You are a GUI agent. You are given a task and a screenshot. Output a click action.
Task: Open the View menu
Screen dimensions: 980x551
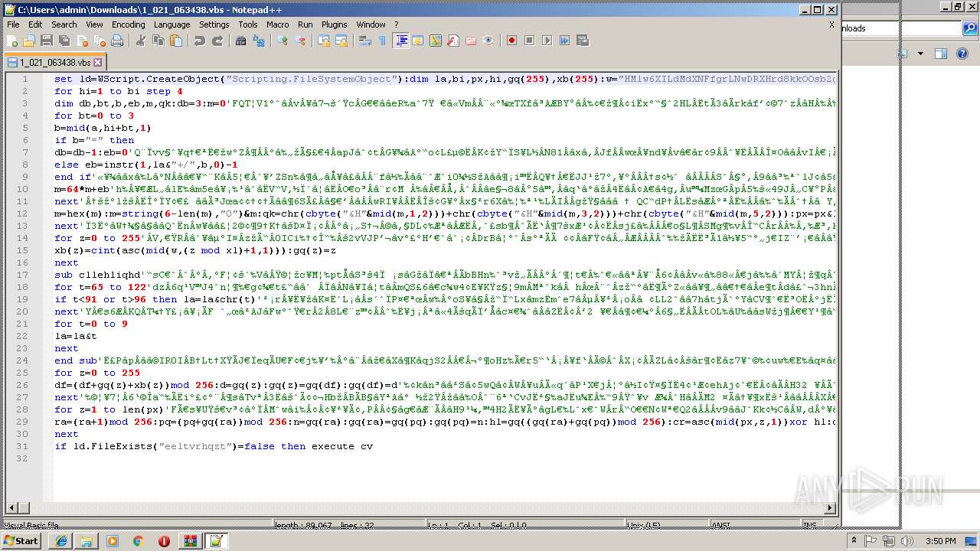point(94,24)
